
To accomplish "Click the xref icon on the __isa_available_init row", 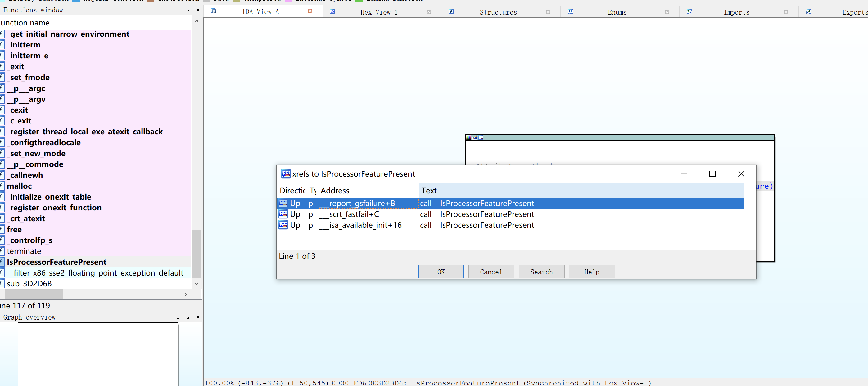I will coord(283,225).
